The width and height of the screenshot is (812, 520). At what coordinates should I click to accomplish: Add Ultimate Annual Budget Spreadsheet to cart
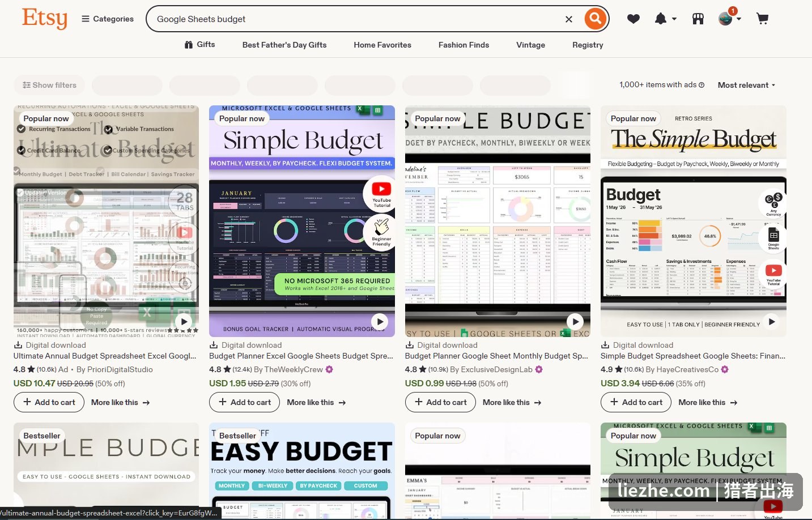(x=49, y=402)
